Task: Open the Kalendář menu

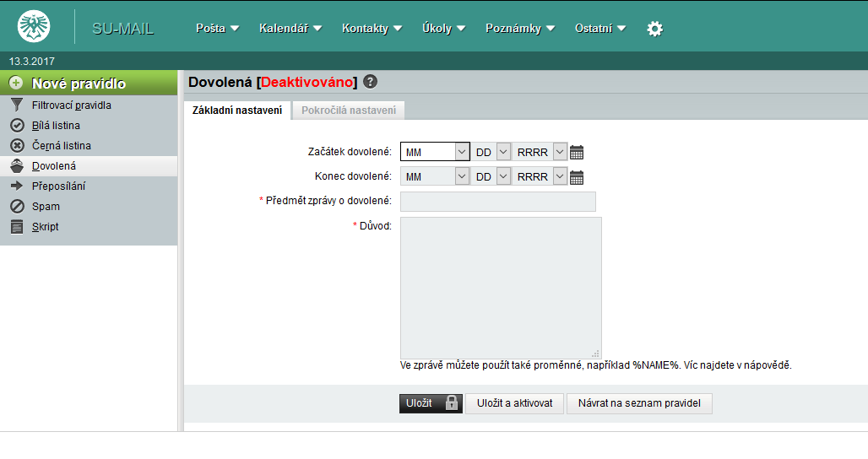Action: coord(290,28)
